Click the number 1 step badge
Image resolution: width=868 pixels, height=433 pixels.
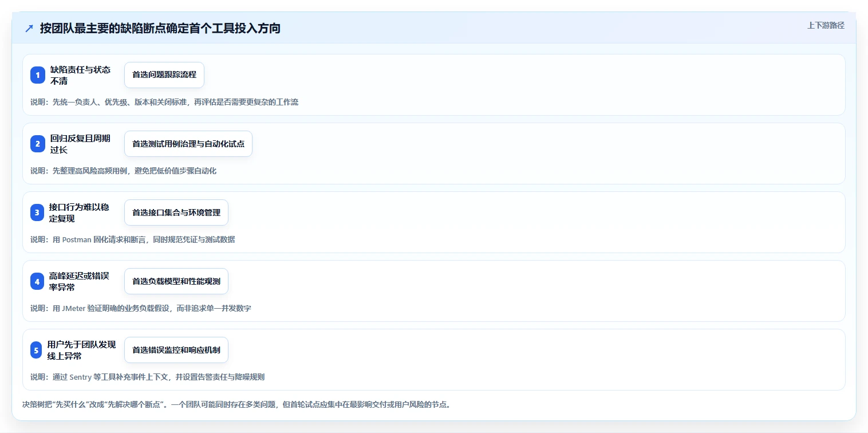coord(38,75)
